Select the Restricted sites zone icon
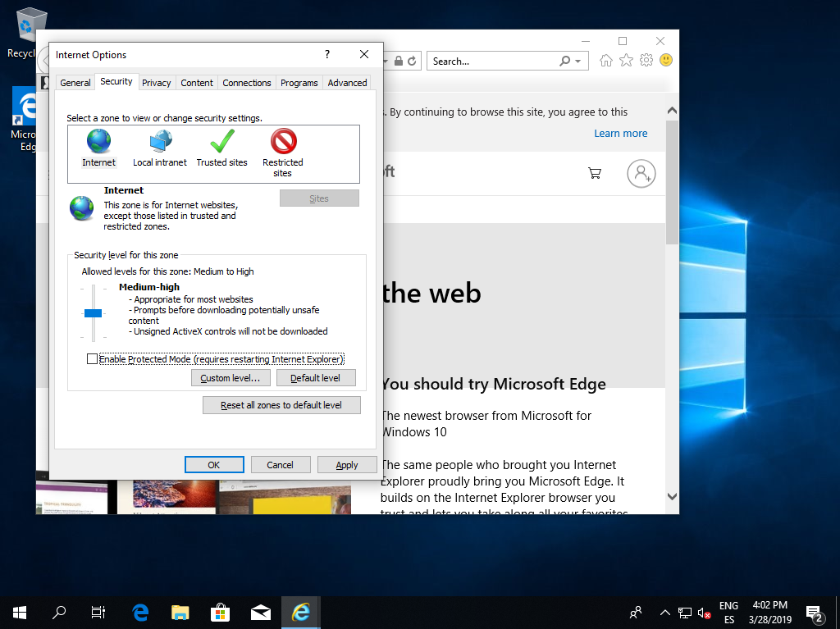 283,141
